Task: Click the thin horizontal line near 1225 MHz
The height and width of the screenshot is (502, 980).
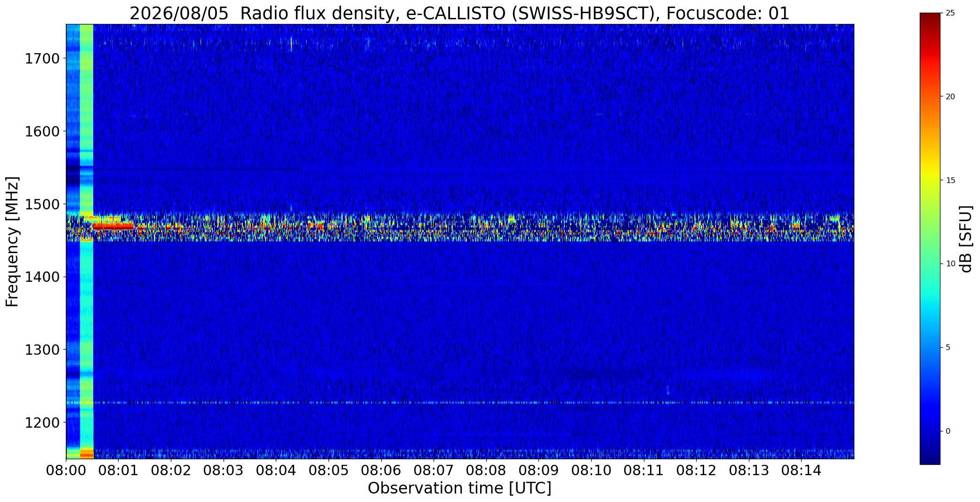Action: tap(460, 403)
